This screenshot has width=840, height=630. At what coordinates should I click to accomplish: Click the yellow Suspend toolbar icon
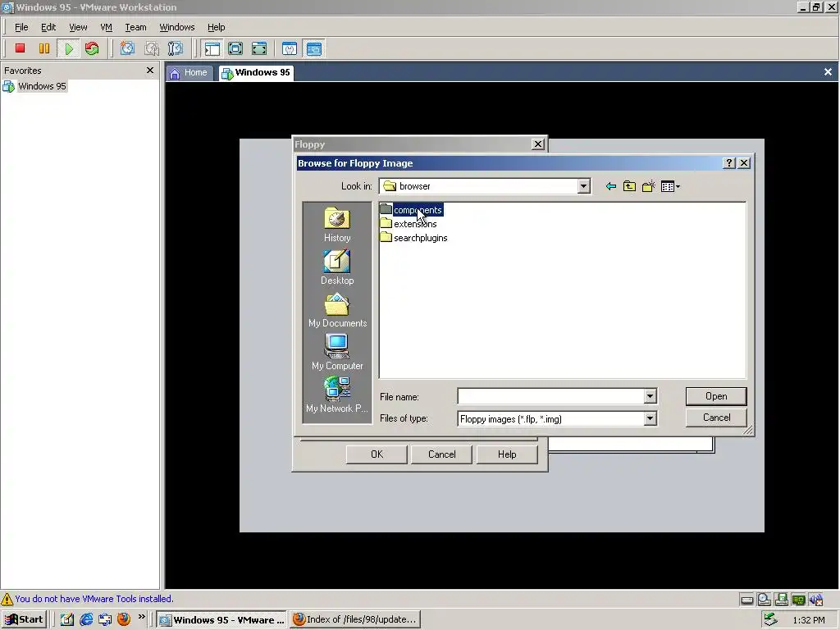44,48
